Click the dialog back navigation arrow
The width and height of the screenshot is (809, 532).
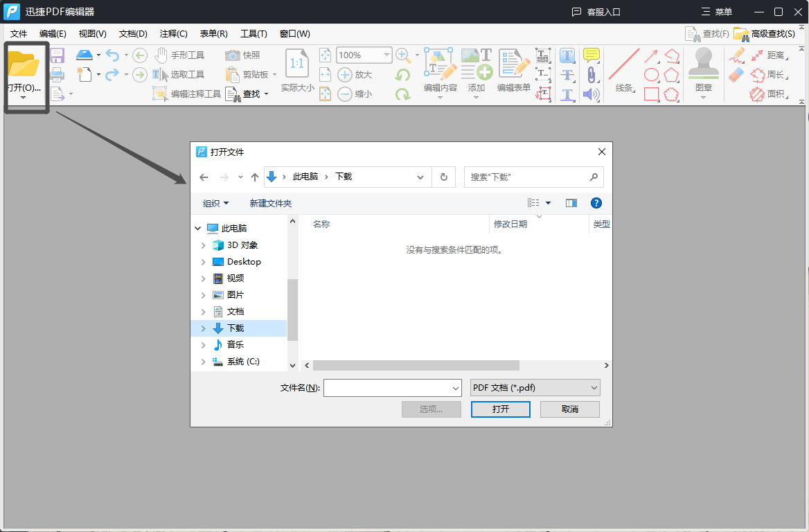(x=204, y=177)
